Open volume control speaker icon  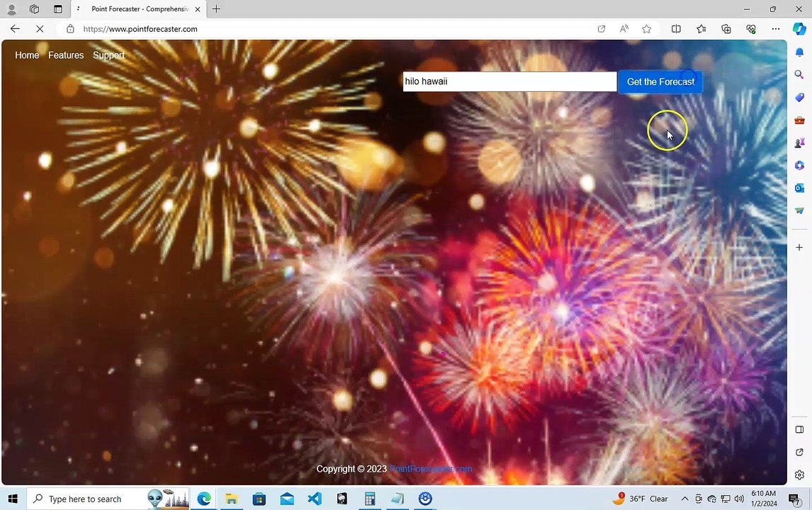point(739,499)
